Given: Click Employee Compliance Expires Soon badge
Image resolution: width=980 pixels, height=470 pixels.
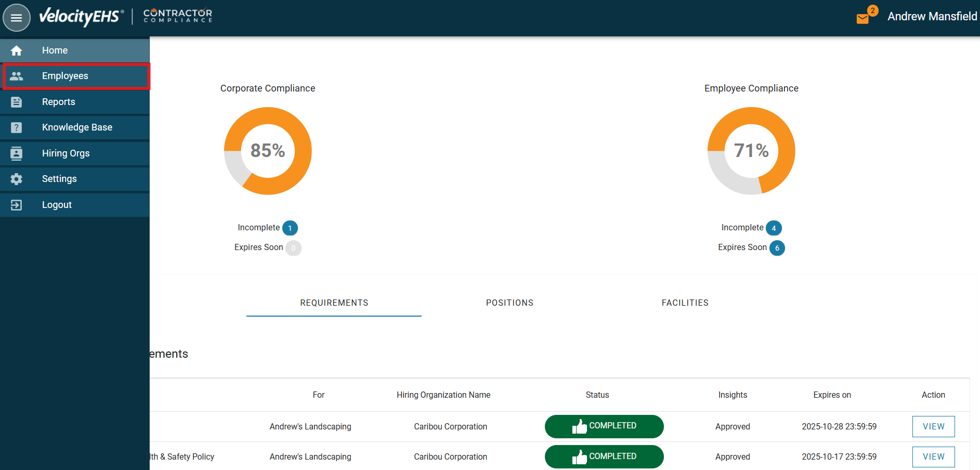Looking at the screenshot, I should point(777,248).
